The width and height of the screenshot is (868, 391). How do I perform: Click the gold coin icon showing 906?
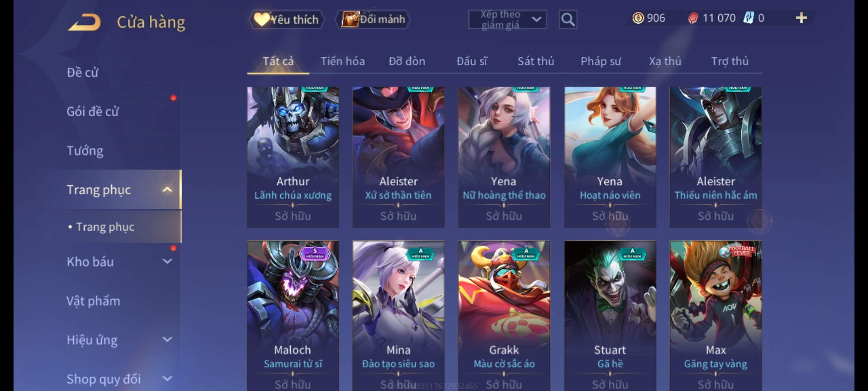tap(638, 18)
